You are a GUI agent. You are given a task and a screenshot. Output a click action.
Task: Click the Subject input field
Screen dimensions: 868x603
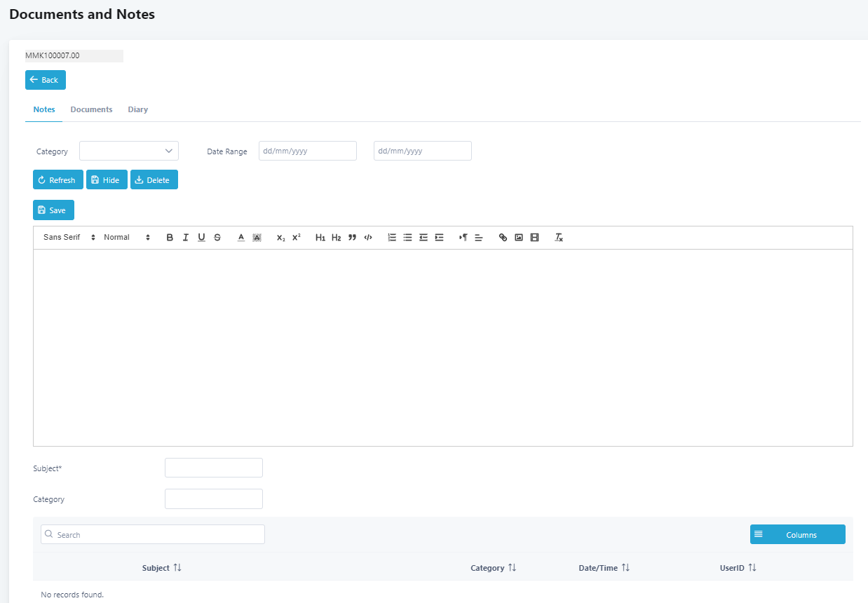click(213, 468)
